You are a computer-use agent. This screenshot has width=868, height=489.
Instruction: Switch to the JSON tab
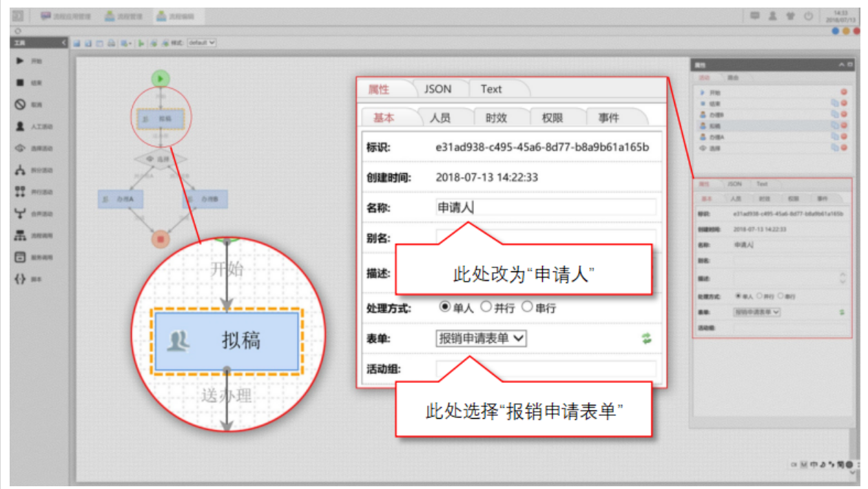(437, 89)
